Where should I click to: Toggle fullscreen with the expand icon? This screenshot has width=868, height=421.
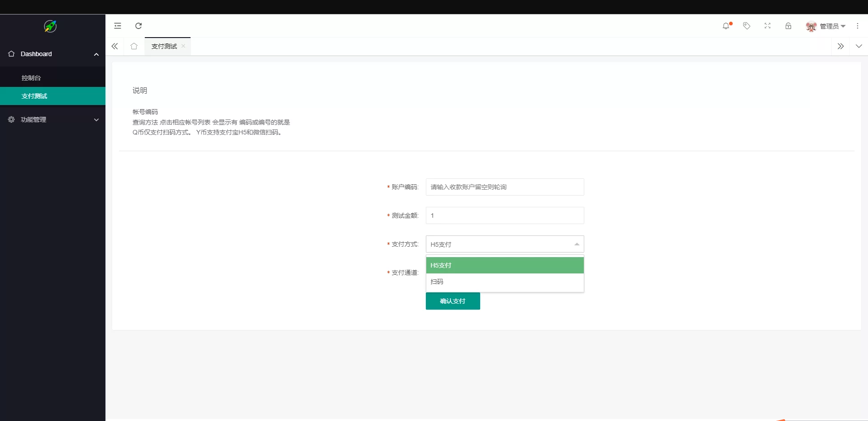[x=768, y=26]
